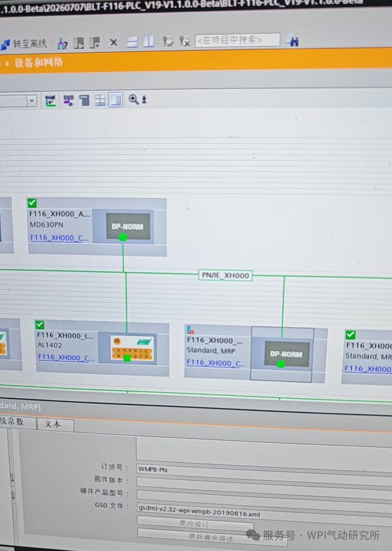Screen dimensions: 392x551
Task: Click the dark gray panel icon after the purple network icon
Action: pyautogui.click(x=85, y=100)
